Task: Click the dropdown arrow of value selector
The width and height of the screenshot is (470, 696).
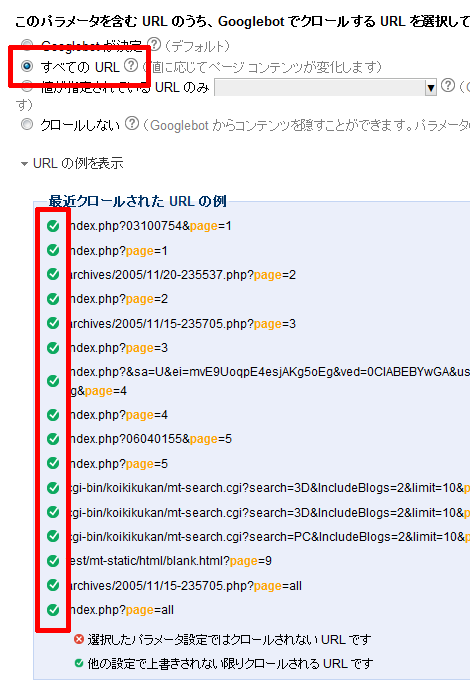Action: tap(431, 87)
